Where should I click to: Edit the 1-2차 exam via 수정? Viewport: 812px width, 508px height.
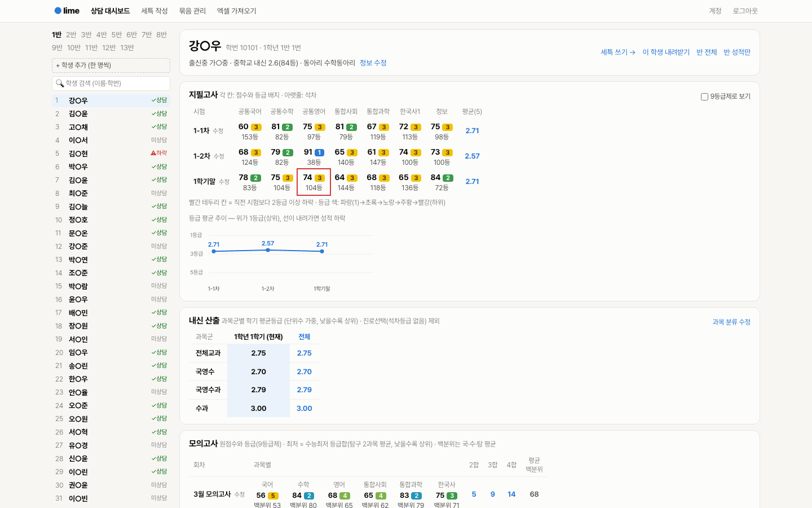click(x=219, y=156)
